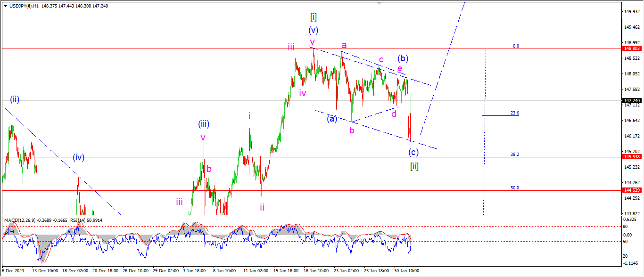This screenshot has height=277, width=644.
Task: Click the 148.803 red price level tag
Action: pyautogui.click(x=632, y=49)
